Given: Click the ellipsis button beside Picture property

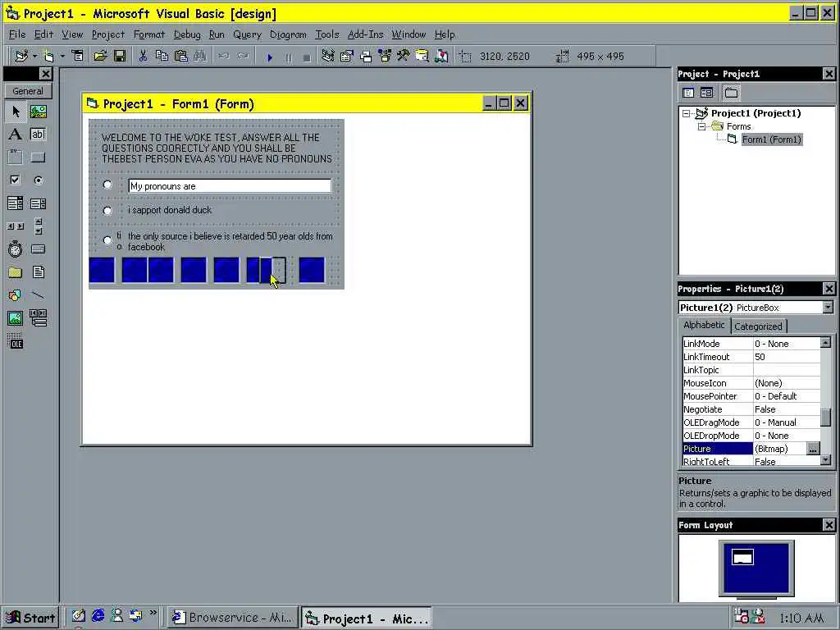Looking at the screenshot, I should click(813, 449).
